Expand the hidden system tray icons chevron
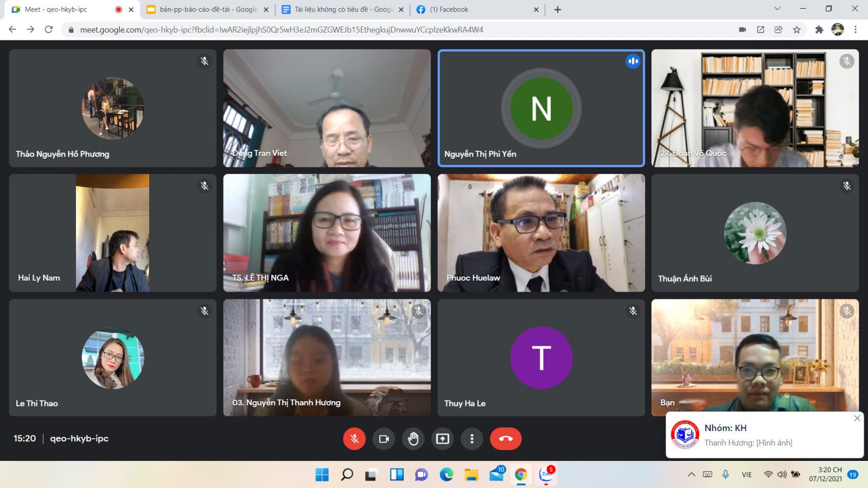Viewport: 868px width, 488px height. pyautogui.click(x=691, y=474)
